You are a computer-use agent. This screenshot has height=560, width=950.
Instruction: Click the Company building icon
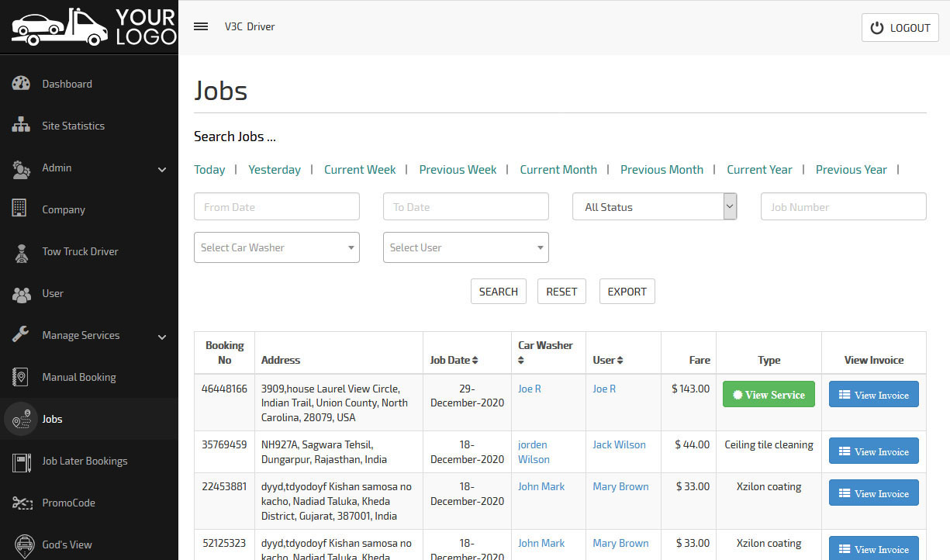coord(19,209)
